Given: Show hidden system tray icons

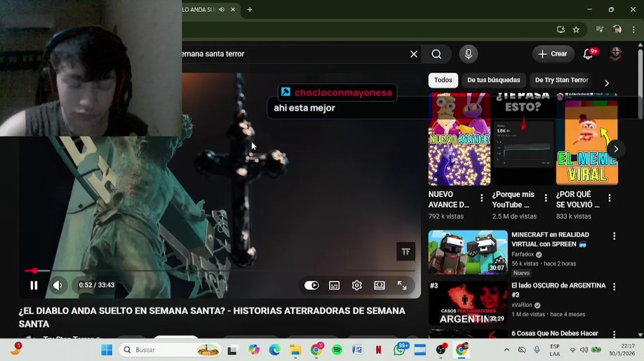Looking at the screenshot, I should [507, 350].
